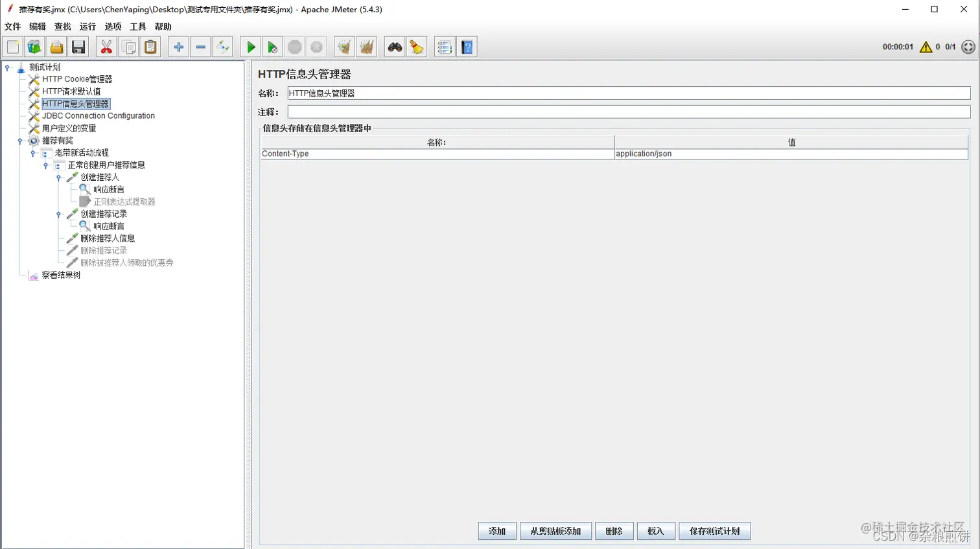Start the test with green play icon
980x549 pixels.
[x=250, y=47]
